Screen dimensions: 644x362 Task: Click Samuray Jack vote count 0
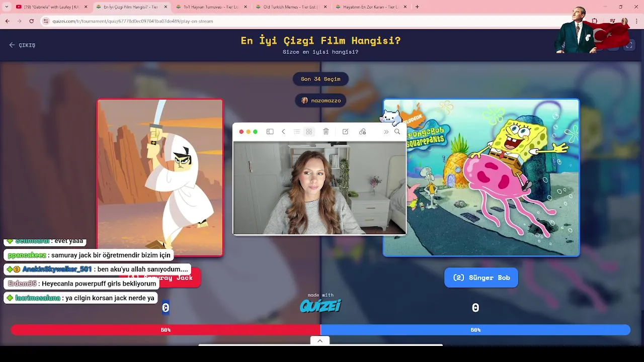166,308
